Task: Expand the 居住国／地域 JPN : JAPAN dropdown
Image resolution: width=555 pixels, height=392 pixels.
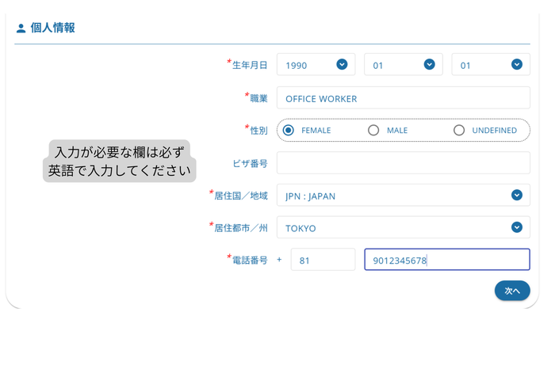Action: pos(403,196)
